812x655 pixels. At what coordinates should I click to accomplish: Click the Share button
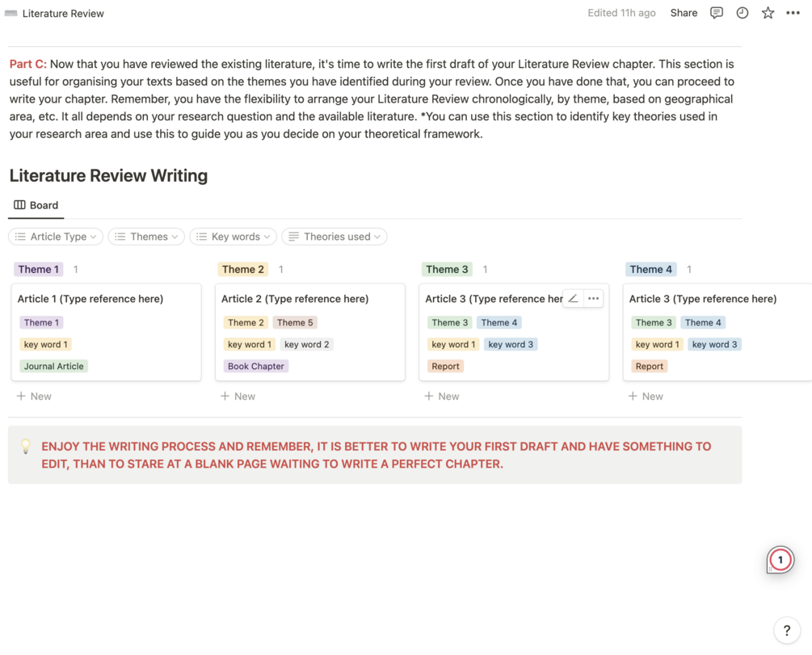click(x=684, y=13)
